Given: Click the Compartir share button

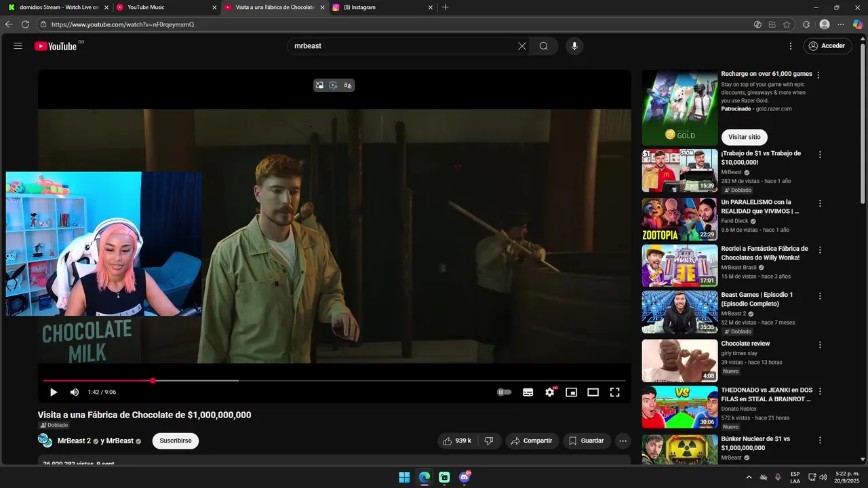Looking at the screenshot, I should pos(532,441).
